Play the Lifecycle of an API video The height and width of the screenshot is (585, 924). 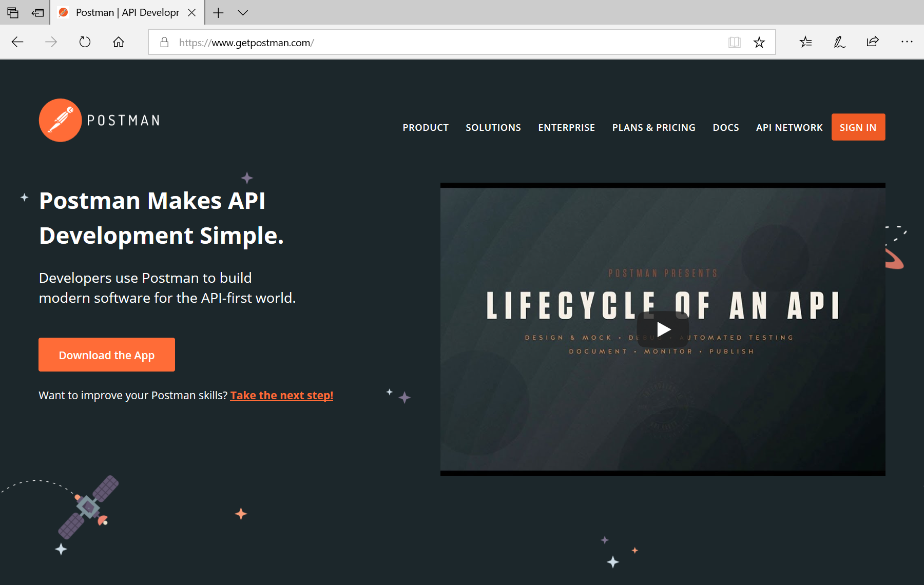(x=663, y=329)
